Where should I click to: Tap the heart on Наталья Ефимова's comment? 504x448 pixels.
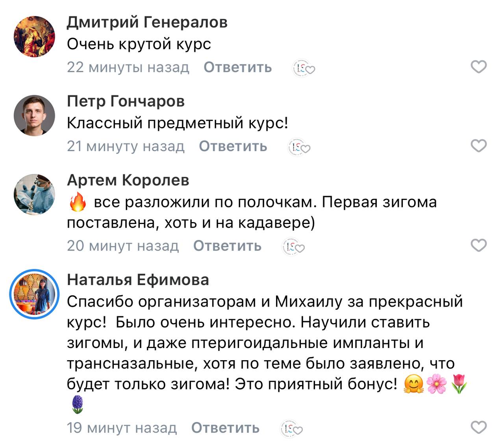479,428
